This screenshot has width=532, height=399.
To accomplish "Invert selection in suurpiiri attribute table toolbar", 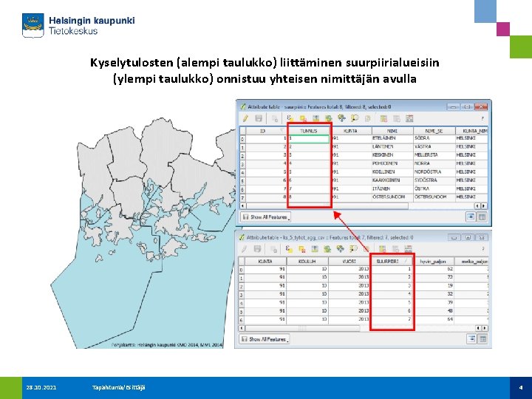I will [x=328, y=118].
